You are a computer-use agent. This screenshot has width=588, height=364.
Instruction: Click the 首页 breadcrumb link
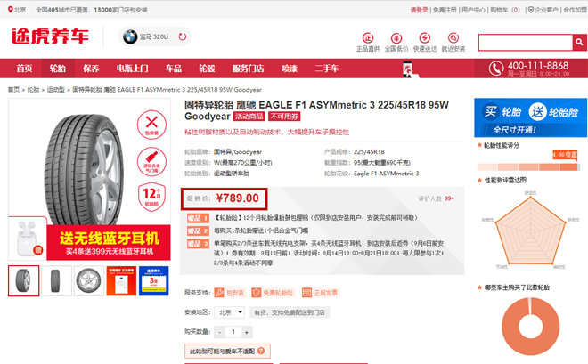pyautogui.click(x=13, y=90)
